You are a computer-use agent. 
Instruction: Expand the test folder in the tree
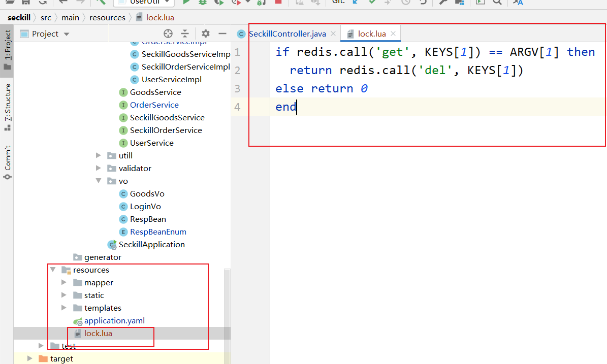click(41, 346)
